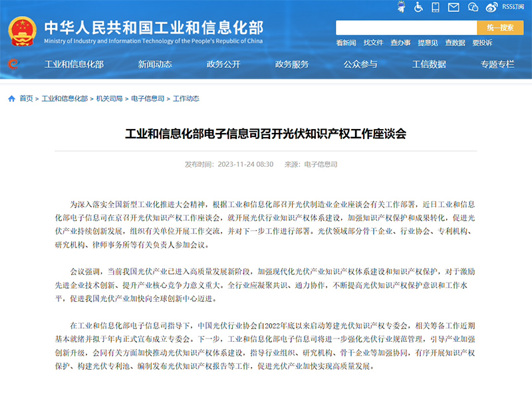Viewport: 532px width, 395px height.
Task: Open 政务公开 navigation menu
Action: click(223, 64)
